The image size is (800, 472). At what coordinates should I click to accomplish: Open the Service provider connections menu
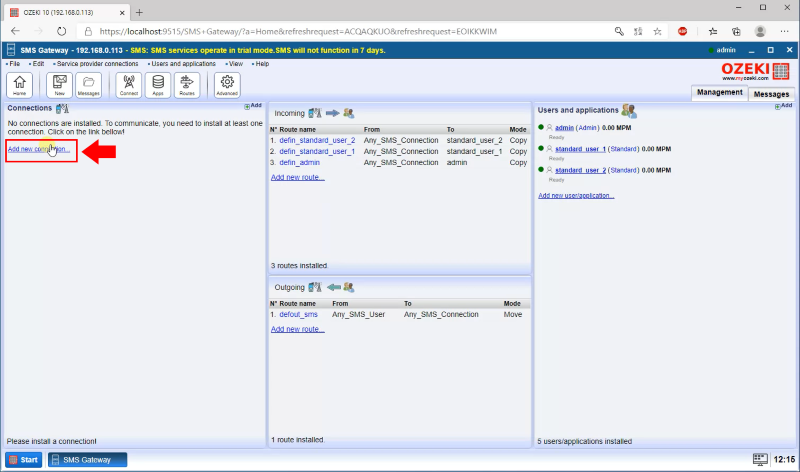click(x=96, y=64)
